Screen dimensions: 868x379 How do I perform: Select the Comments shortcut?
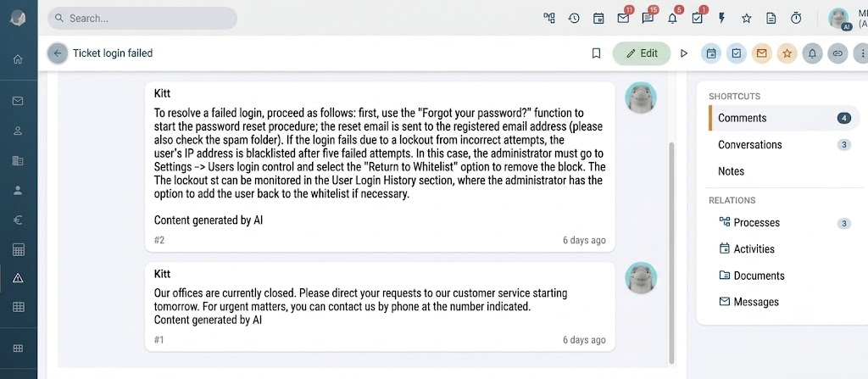(x=784, y=118)
